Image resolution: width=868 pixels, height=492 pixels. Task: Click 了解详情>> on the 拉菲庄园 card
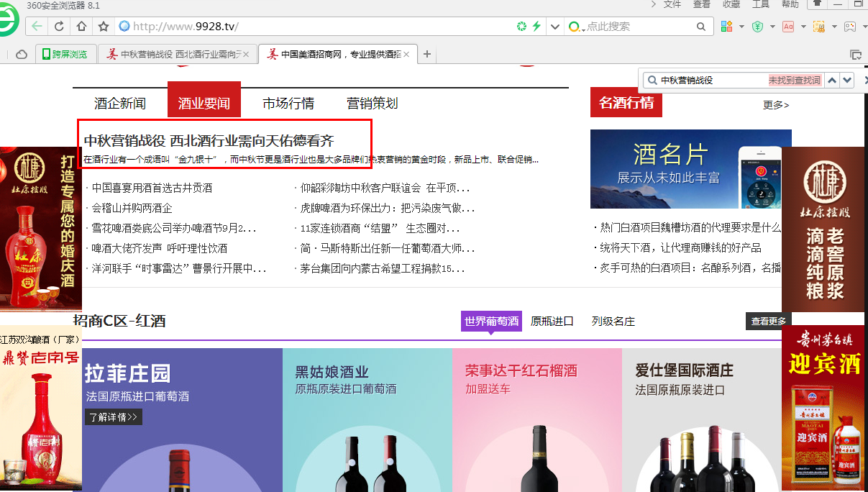(114, 417)
